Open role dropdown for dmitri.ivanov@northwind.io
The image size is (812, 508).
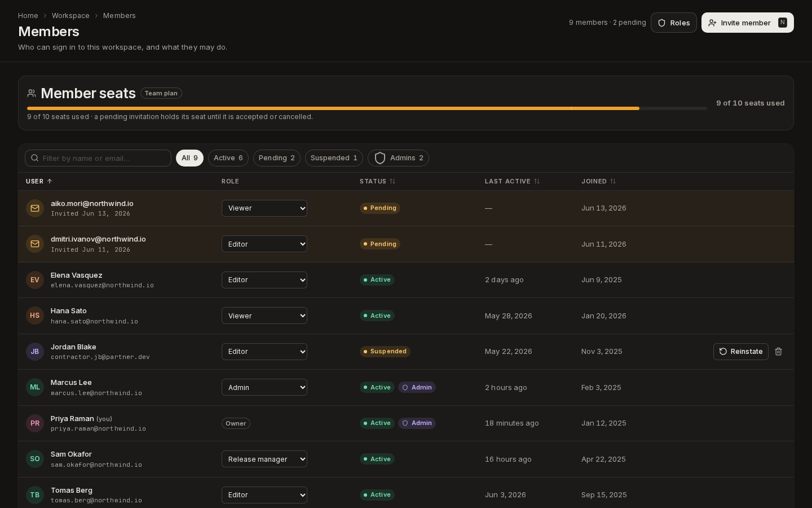[264, 244]
